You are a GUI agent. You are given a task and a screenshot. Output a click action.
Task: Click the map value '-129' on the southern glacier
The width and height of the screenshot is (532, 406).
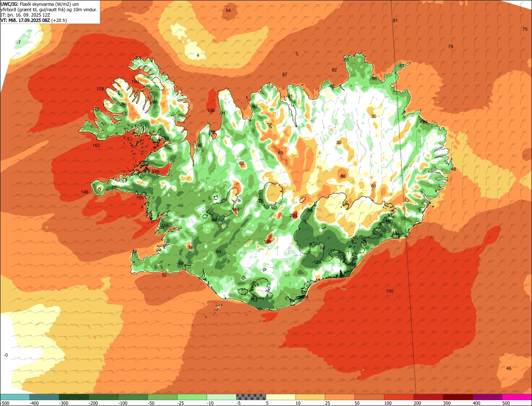pos(317,262)
